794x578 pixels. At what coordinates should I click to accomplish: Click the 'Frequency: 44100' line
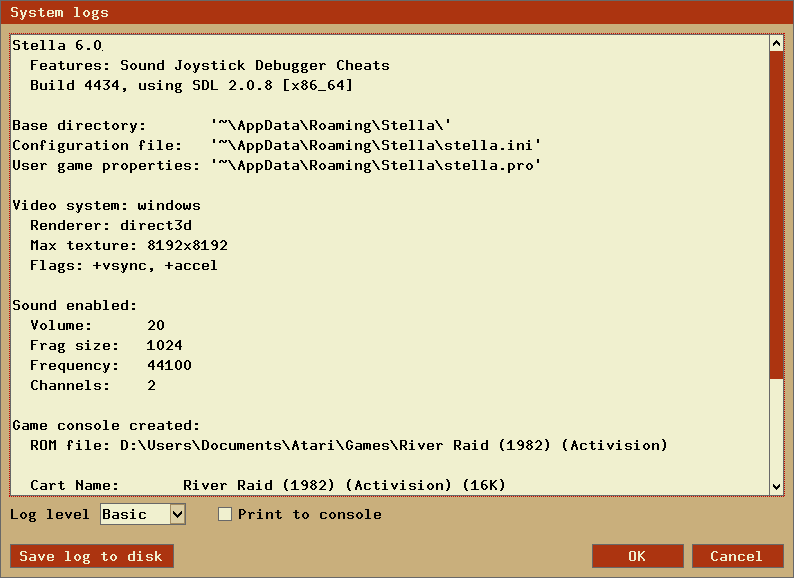point(111,365)
